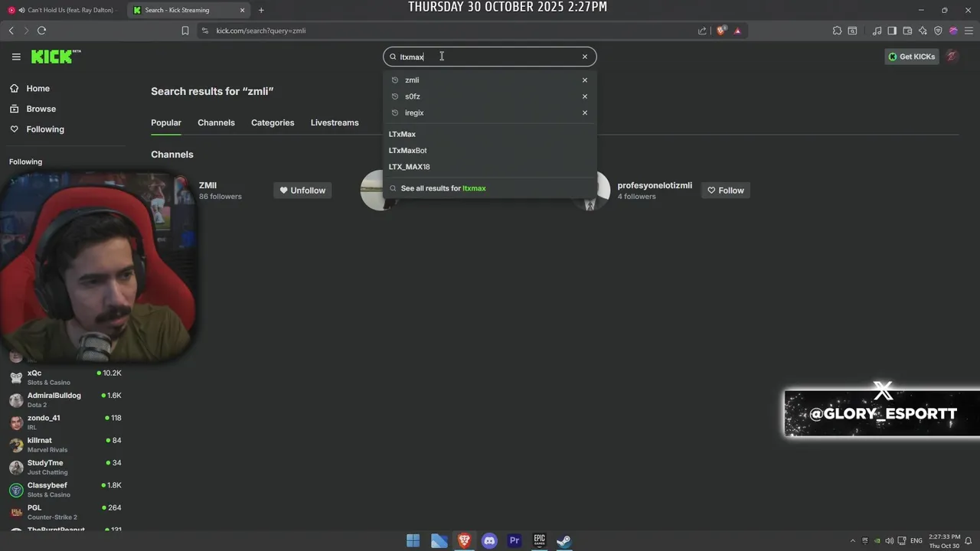This screenshot has height=551, width=980.
Task: Click the address bar URL
Action: click(x=261, y=31)
